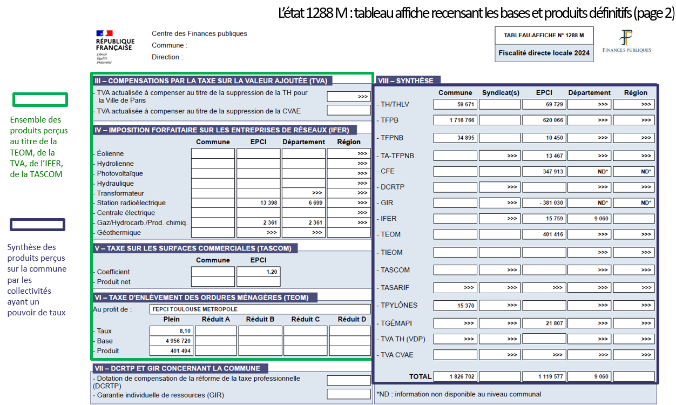Click Synthèse TEOM EPCI value 401 416

point(544,234)
